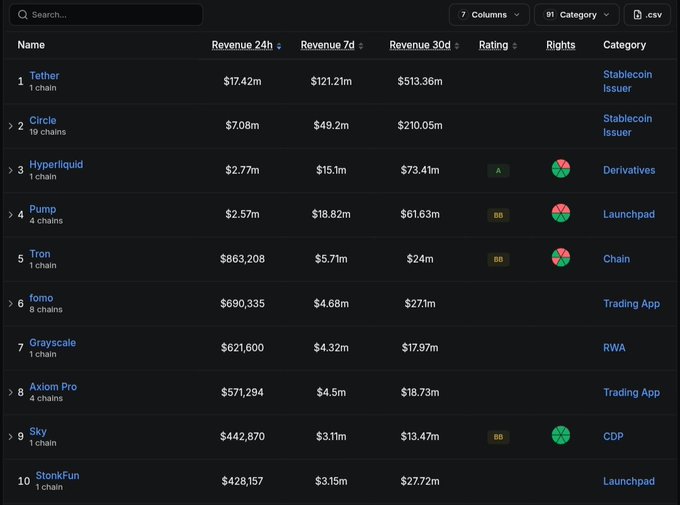Open the Derivatives category link
Viewport: 680px width, 505px height.
[629, 170]
